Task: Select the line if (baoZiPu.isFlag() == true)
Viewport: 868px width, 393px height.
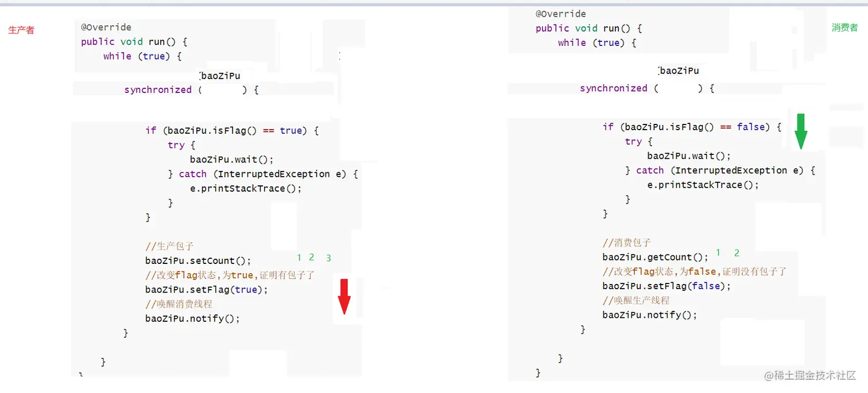Action: click(x=232, y=131)
